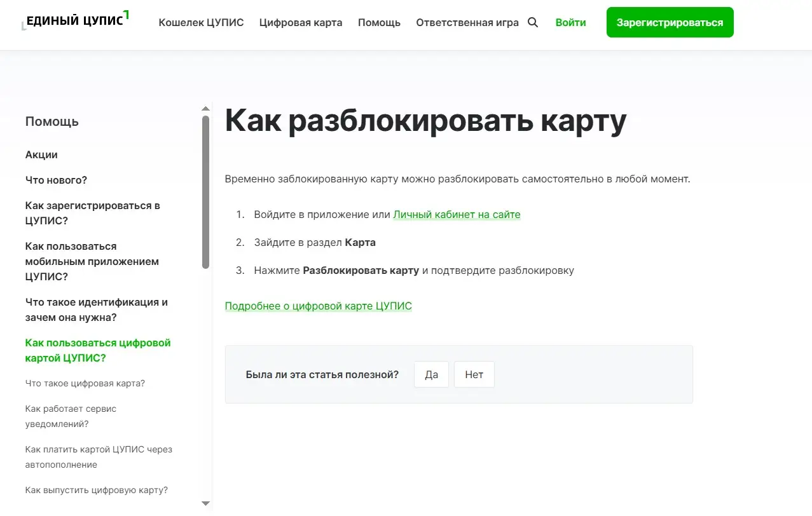Select Что такое цифровая карта? article
This screenshot has width=812, height=516.
(85, 384)
